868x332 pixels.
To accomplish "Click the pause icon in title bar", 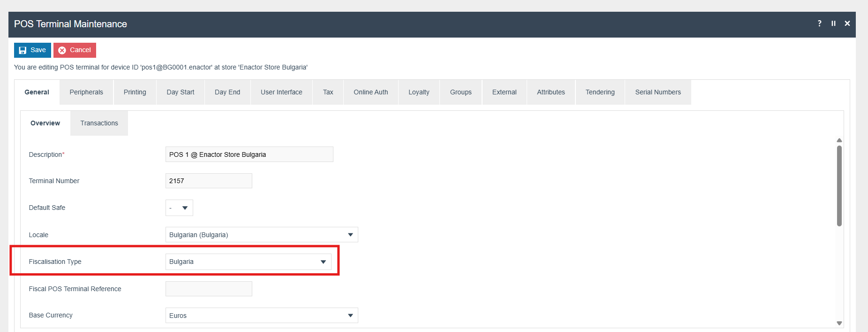I will [x=833, y=23].
